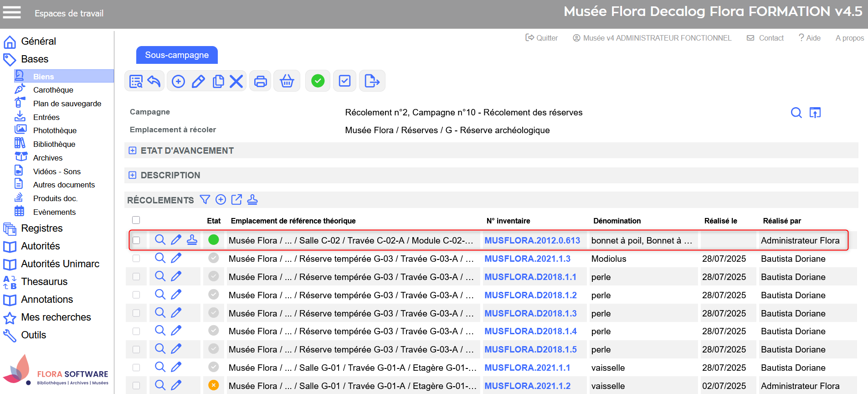Click the green checkmark validate icon
The image size is (868, 394).
pos(318,81)
